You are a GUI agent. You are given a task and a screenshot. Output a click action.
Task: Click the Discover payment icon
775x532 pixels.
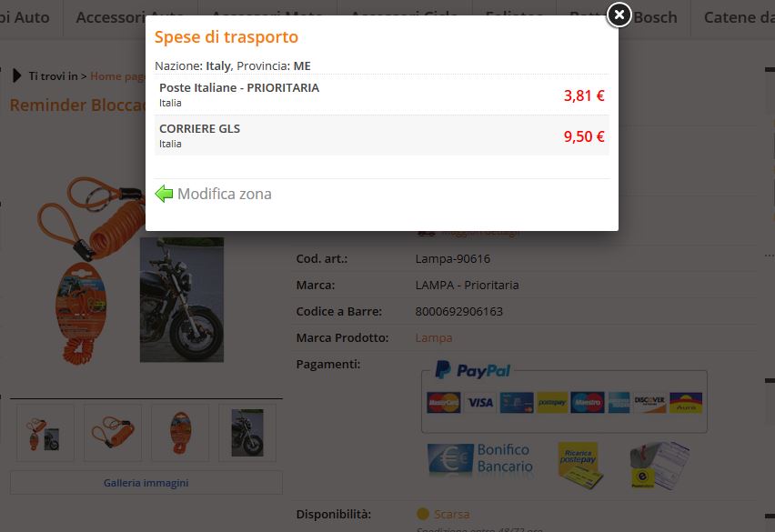point(649,402)
